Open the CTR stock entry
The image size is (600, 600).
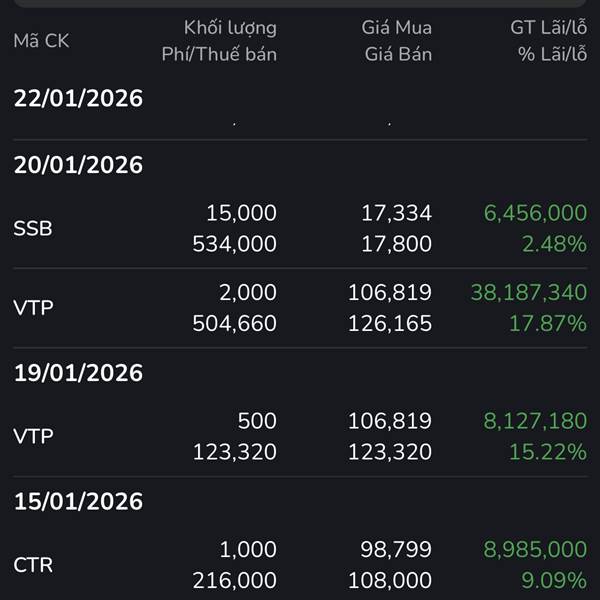point(33,565)
